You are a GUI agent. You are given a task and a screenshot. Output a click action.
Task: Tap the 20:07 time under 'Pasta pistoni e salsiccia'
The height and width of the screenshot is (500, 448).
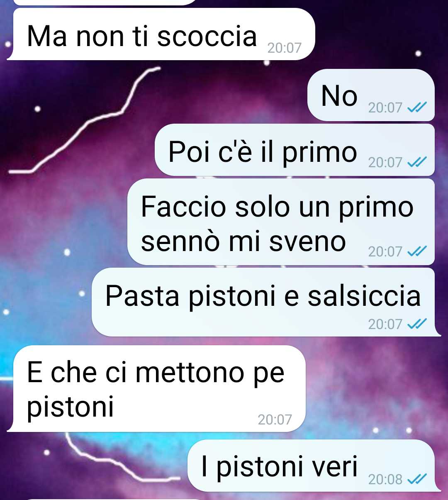(x=385, y=324)
